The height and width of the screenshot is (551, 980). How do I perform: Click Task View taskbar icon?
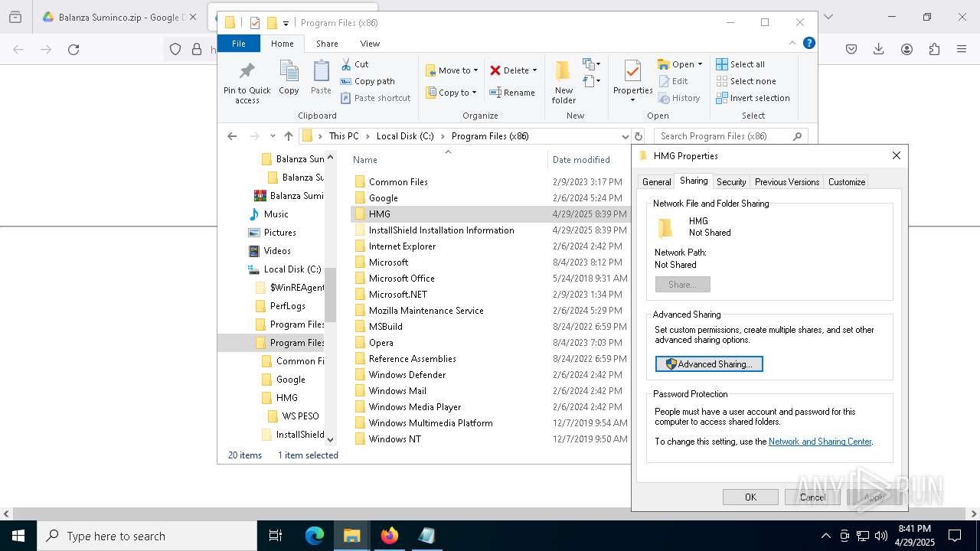(276, 536)
